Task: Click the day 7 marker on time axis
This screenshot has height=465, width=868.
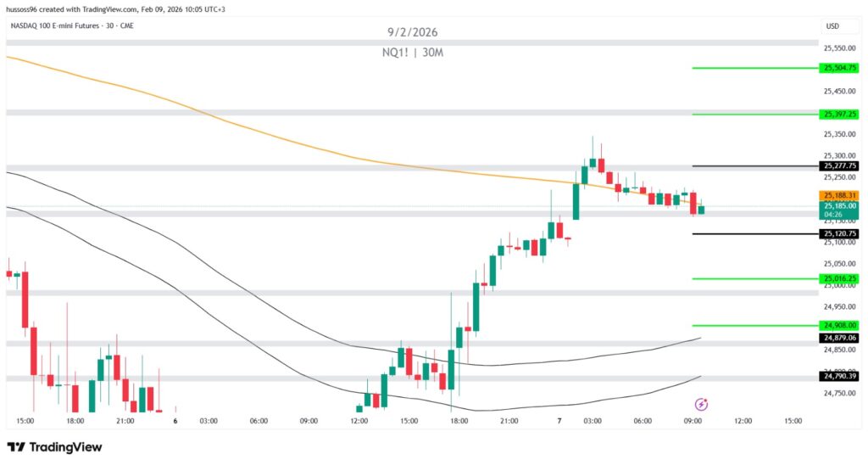Action: tap(559, 421)
